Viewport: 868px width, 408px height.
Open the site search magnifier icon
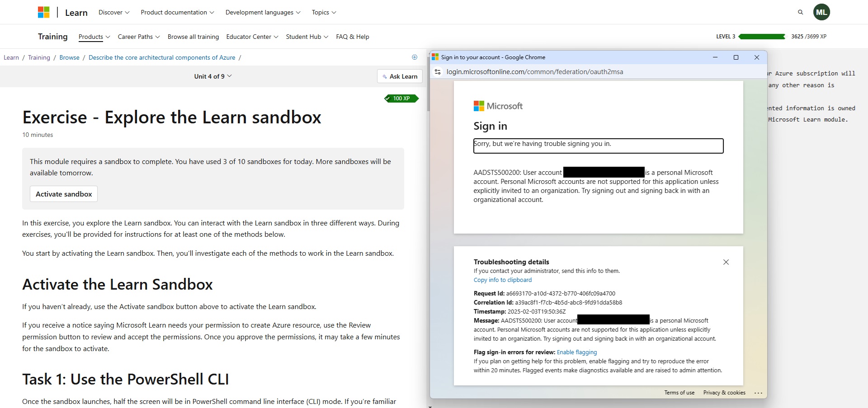(801, 12)
